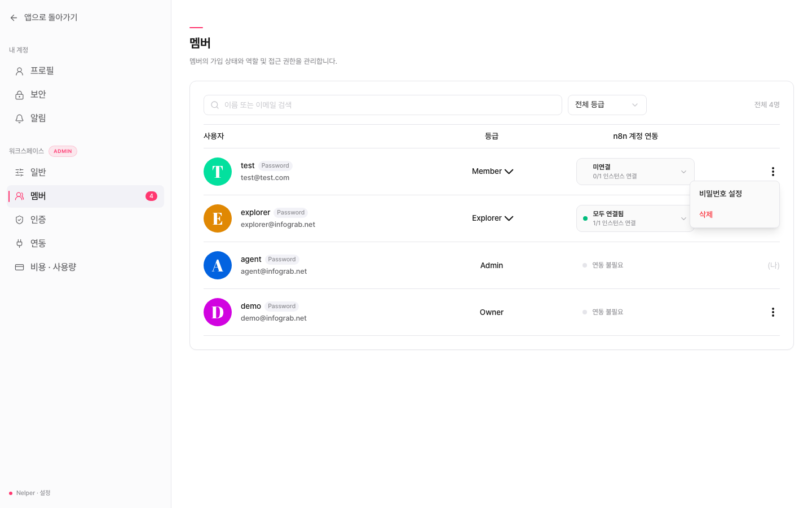Open the 인증 settings page
812x508 pixels.
(85, 220)
